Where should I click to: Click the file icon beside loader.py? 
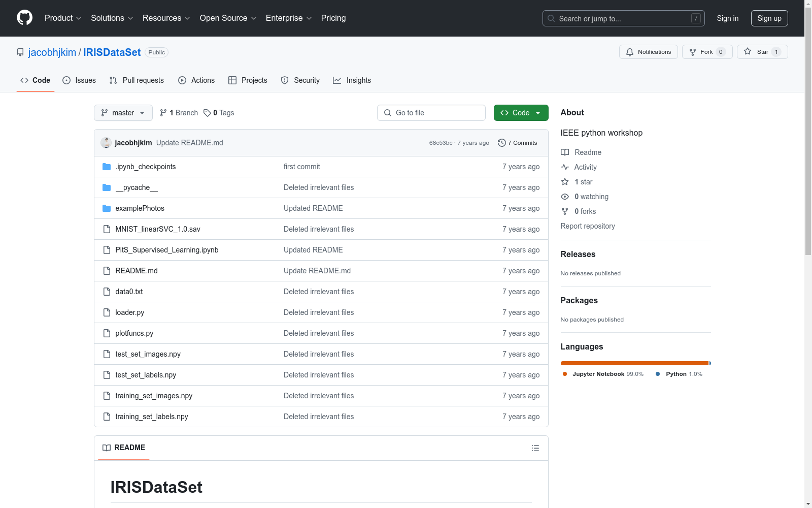coord(107,312)
